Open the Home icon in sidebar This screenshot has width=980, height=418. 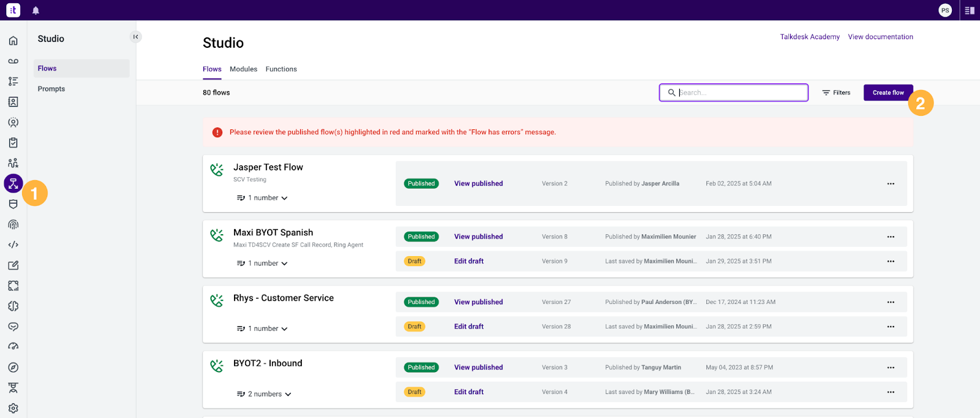pyautogui.click(x=13, y=41)
